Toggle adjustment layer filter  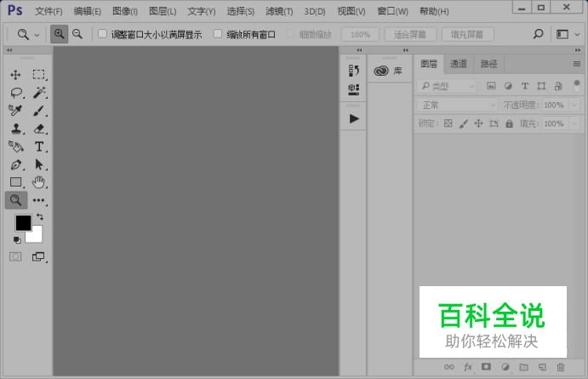(508, 86)
